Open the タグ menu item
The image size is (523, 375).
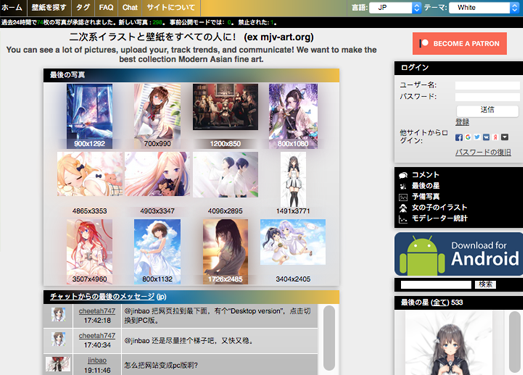pos(83,7)
